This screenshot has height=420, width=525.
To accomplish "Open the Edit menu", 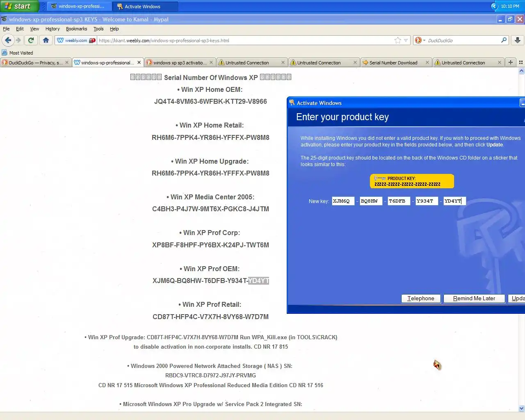I will point(20,29).
